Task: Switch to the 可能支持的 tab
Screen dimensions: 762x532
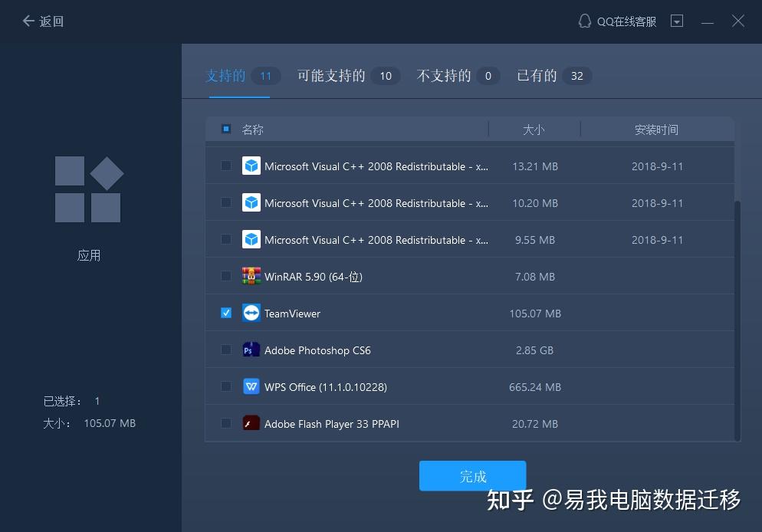Action: [x=349, y=76]
